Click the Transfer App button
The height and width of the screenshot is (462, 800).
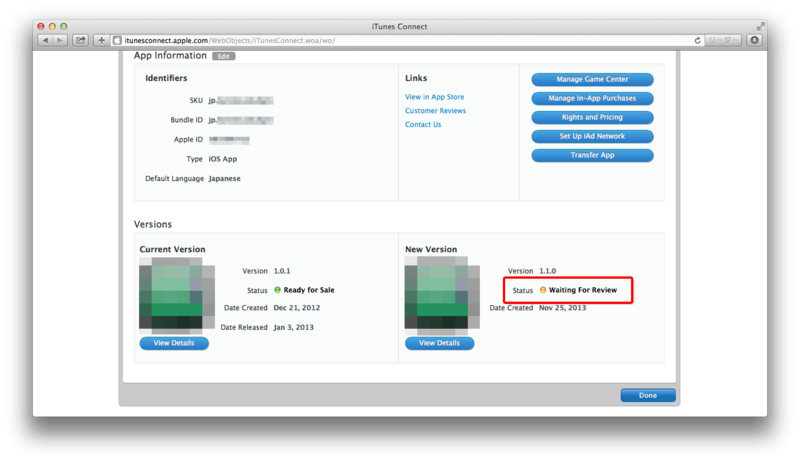(592, 155)
